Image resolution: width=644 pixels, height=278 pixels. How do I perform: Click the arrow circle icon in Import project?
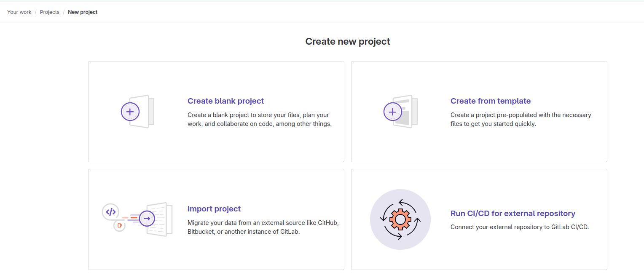(x=147, y=219)
